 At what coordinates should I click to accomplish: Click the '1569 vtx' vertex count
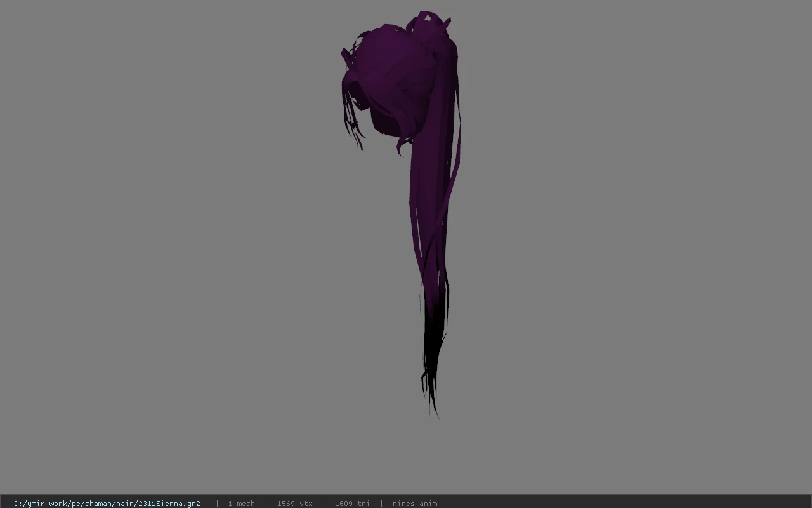coord(294,504)
